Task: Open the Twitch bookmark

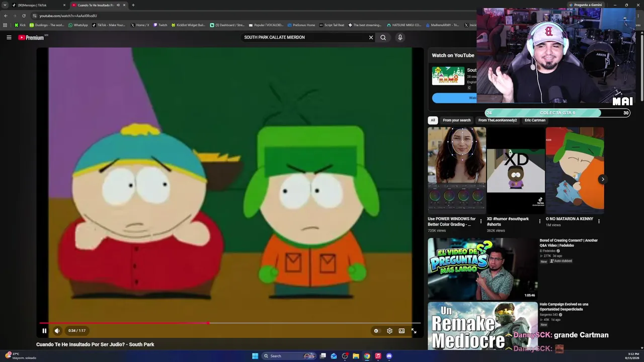Action: coord(160,25)
